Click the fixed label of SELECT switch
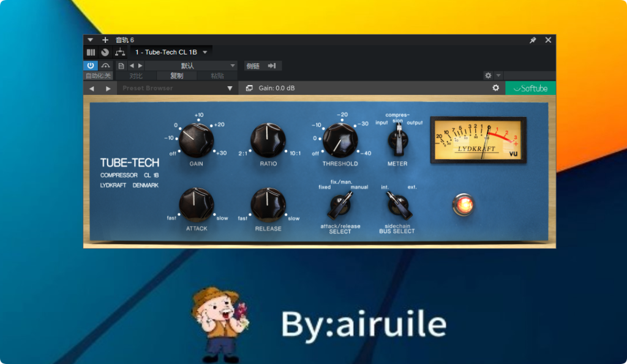Image resolution: width=627 pixels, height=364 pixels. click(325, 187)
